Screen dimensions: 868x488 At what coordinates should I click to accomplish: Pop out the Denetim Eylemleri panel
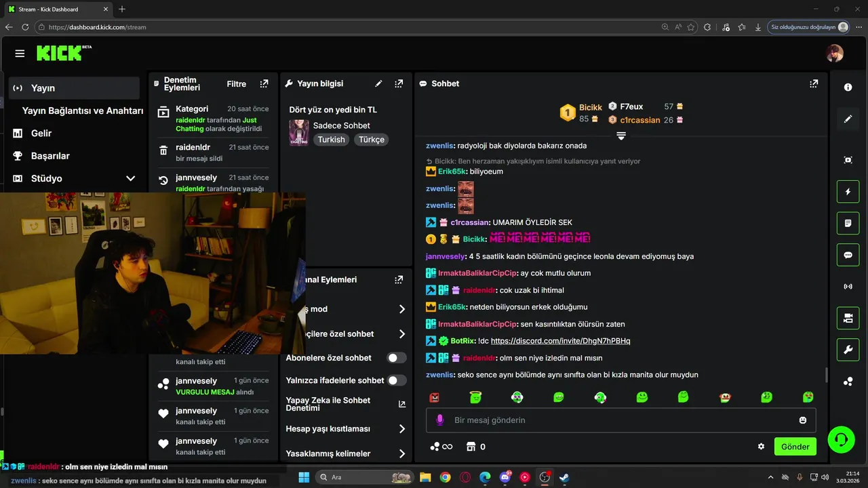(x=264, y=84)
